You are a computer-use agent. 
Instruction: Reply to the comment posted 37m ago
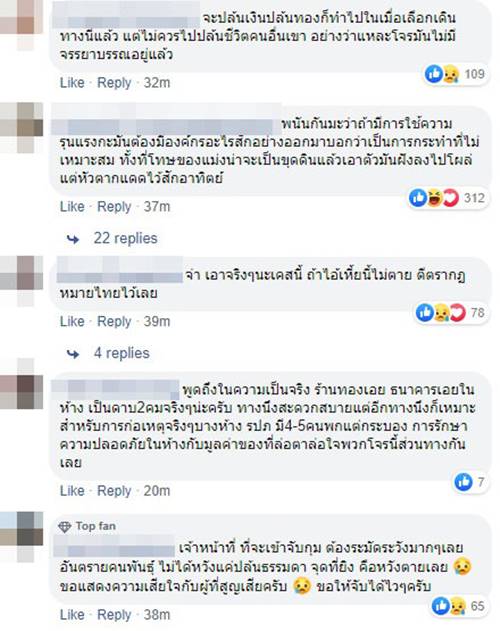114,207
